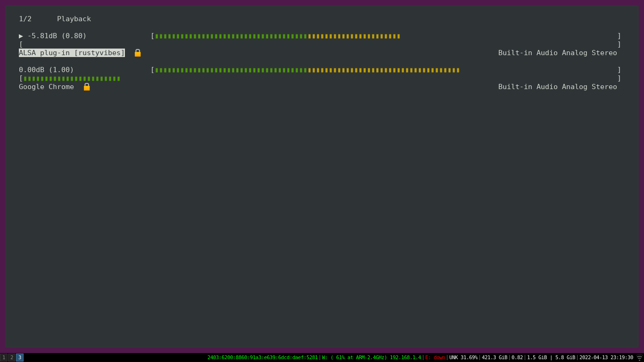
Task: Switch to workspace 2
Action: (12, 358)
